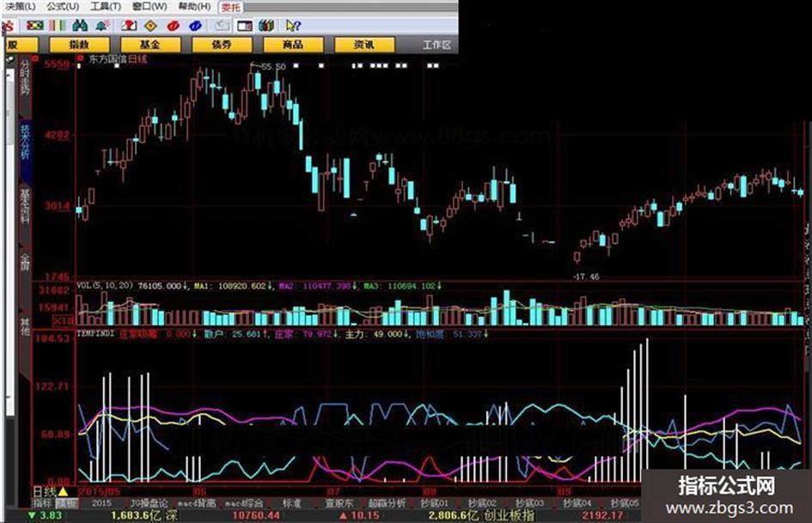Image resolution: width=812 pixels, height=523 pixels.
Task: Select the 基本资料 side tab
Action: pyautogui.click(x=25, y=205)
